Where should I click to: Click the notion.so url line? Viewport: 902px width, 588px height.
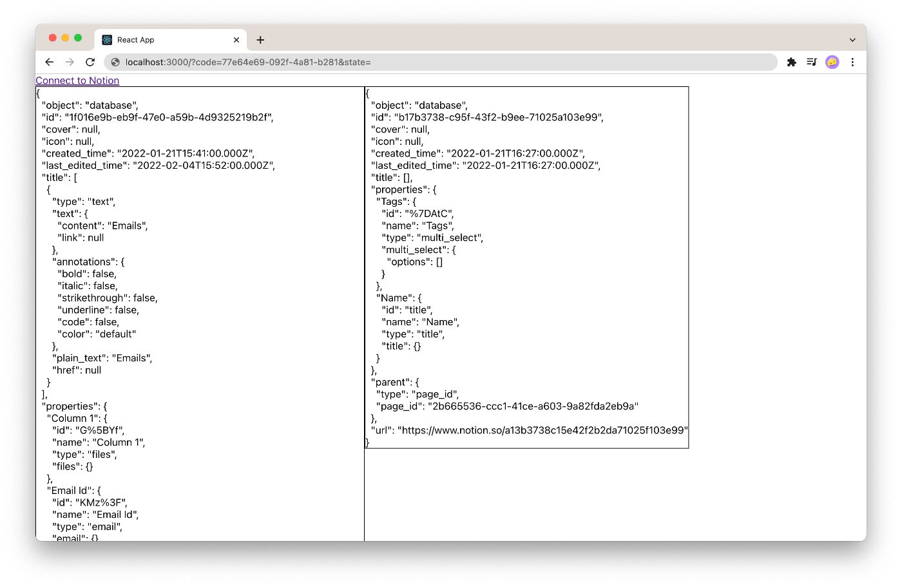click(529, 430)
